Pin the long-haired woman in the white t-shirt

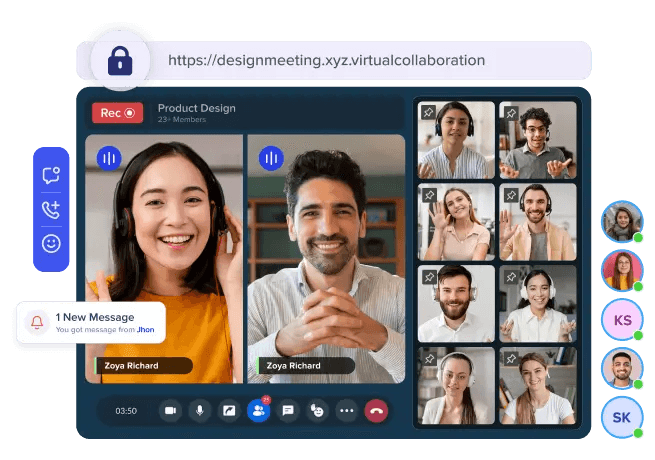tap(510, 358)
